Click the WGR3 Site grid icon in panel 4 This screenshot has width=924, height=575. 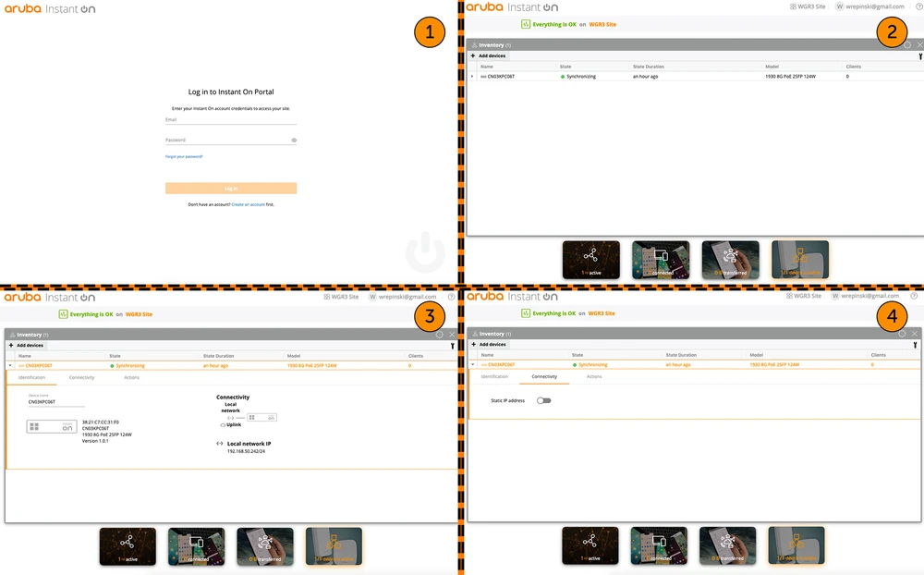click(x=788, y=296)
